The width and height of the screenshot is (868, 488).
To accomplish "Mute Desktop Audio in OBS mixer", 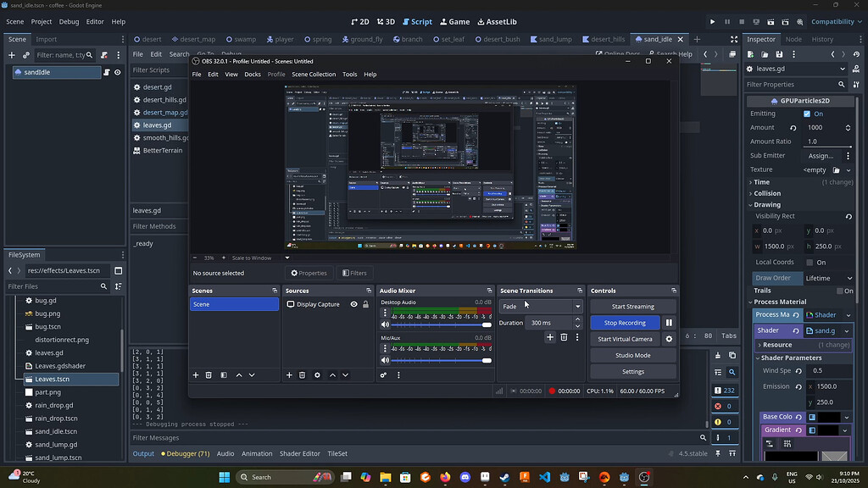I will click(386, 324).
